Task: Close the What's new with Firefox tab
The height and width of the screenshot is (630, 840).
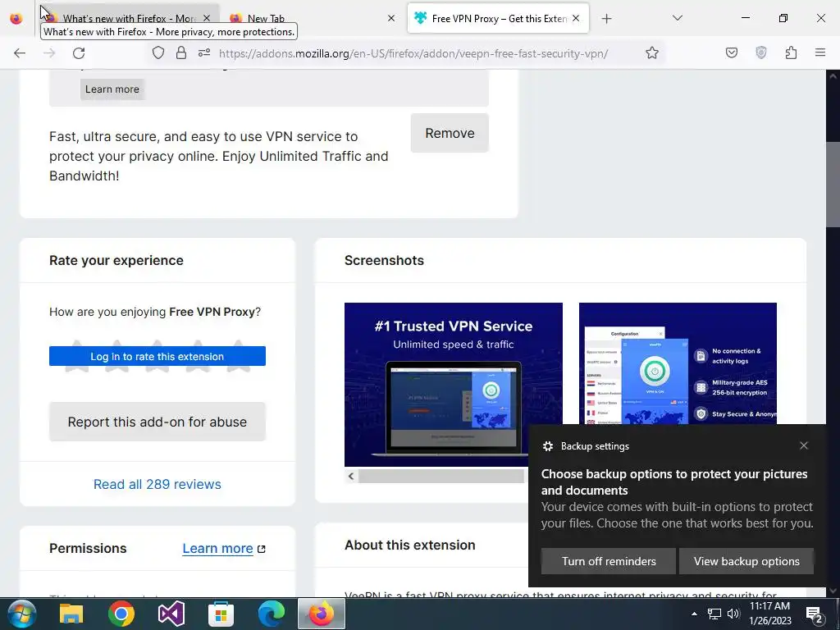Action: [207, 18]
